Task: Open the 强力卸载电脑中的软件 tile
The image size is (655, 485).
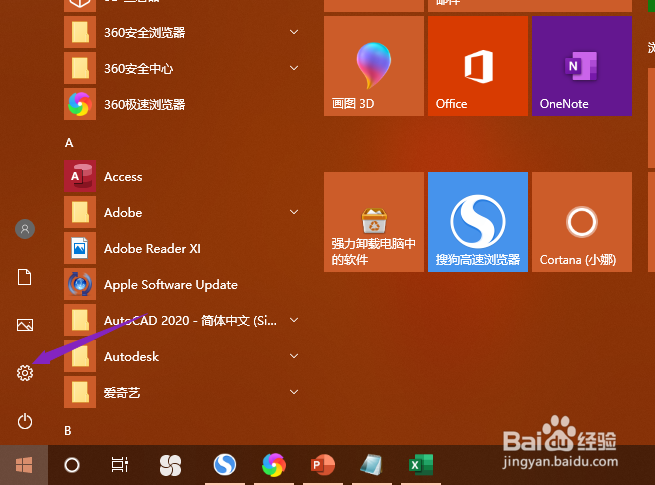Action: (374, 222)
